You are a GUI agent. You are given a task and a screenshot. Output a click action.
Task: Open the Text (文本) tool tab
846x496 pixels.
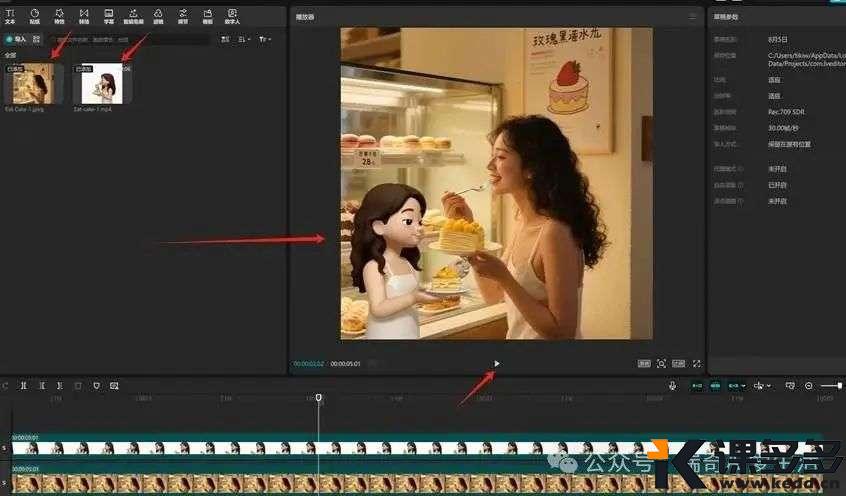tap(10, 15)
